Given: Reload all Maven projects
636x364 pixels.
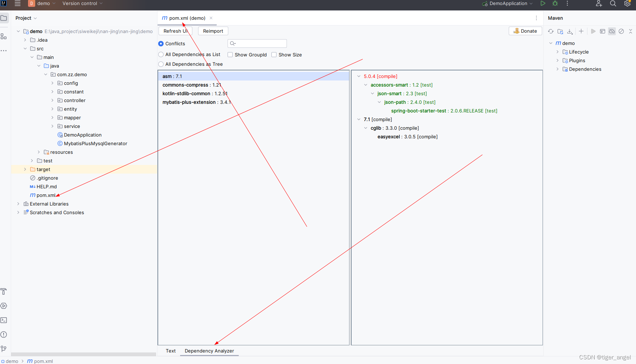Looking at the screenshot, I should 551,31.
